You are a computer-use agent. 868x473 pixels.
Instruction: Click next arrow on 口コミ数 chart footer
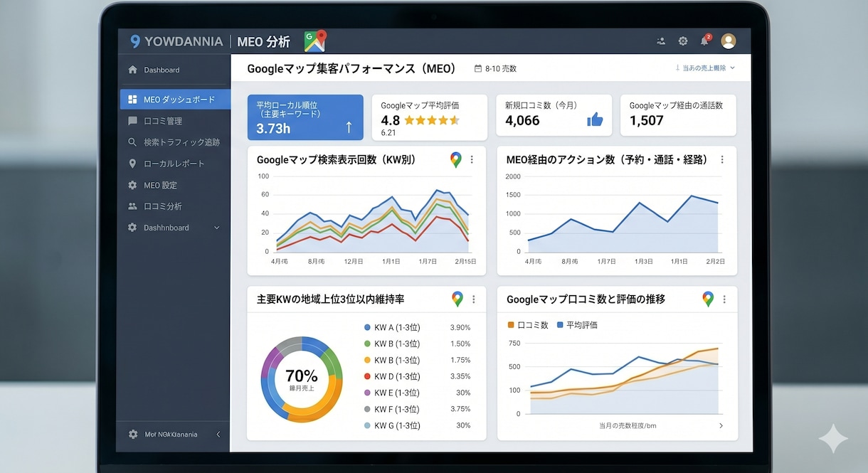tap(721, 425)
